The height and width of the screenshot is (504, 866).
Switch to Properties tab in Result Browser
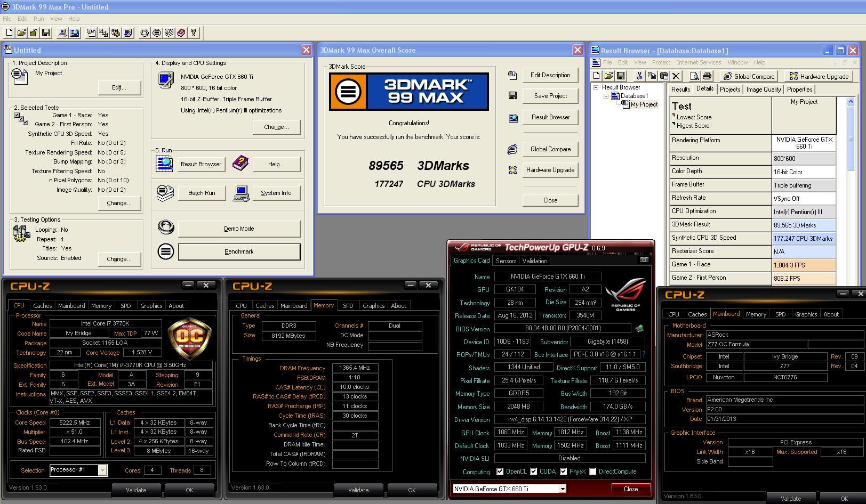[x=799, y=90]
